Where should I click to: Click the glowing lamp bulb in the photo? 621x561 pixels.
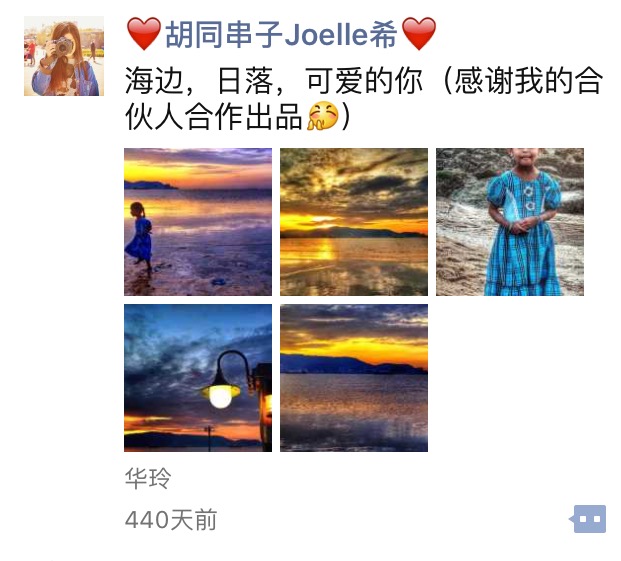[x=220, y=396]
